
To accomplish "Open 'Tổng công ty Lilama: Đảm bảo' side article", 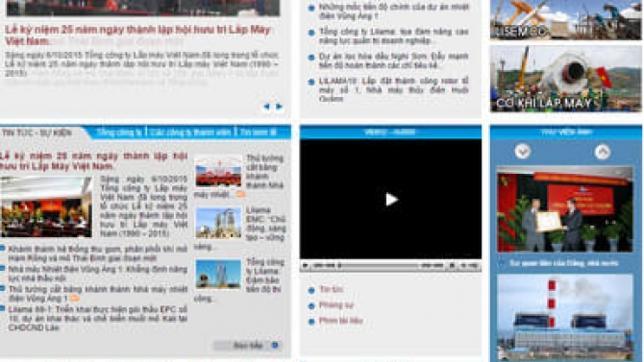I will pyautogui.click(x=265, y=276).
